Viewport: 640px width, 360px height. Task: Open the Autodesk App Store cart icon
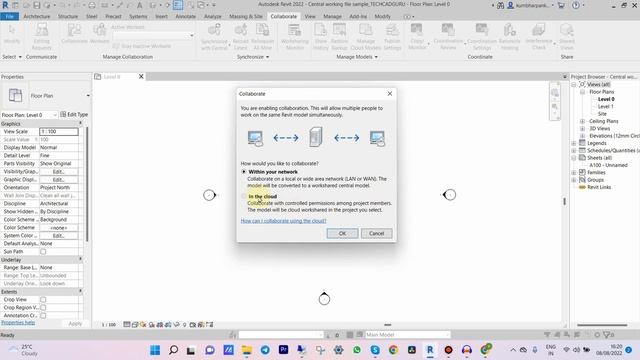coord(561,5)
